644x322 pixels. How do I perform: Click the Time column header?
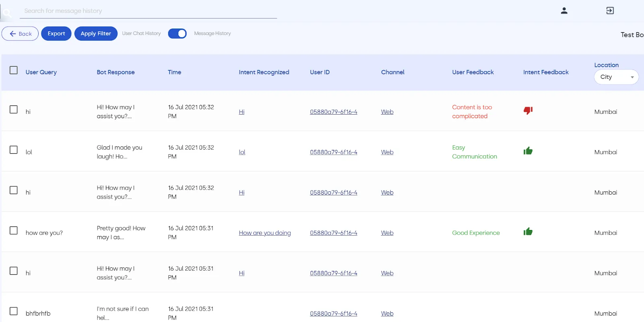pyautogui.click(x=174, y=72)
